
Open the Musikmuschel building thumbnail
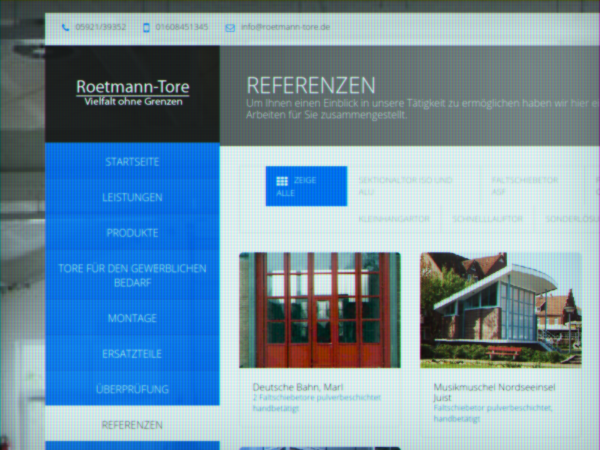501,310
